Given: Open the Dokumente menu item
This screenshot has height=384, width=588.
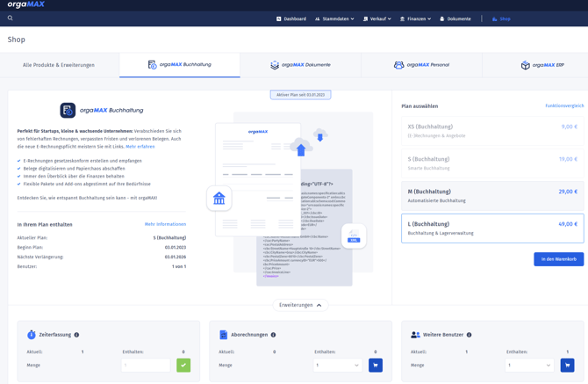Looking at the screenshot, I should 455,18.
